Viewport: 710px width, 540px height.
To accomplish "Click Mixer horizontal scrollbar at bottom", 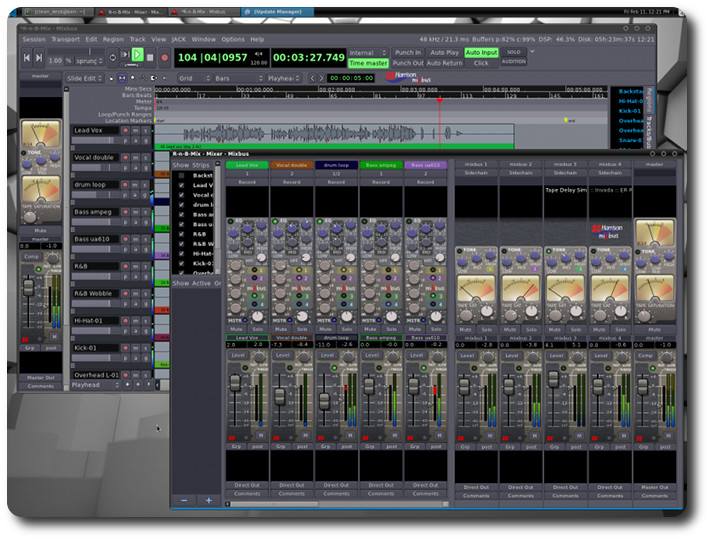I will (x=337, y=504).
